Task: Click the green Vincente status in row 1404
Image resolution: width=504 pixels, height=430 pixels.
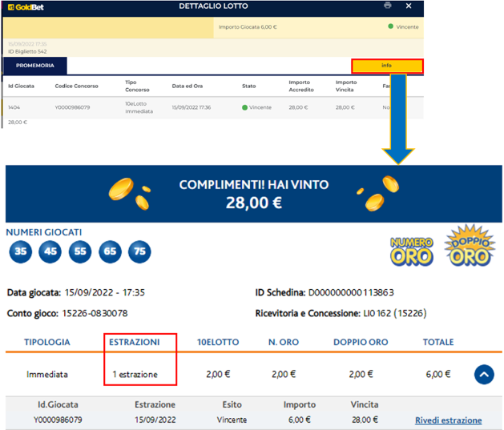Action: click(257, 106)
